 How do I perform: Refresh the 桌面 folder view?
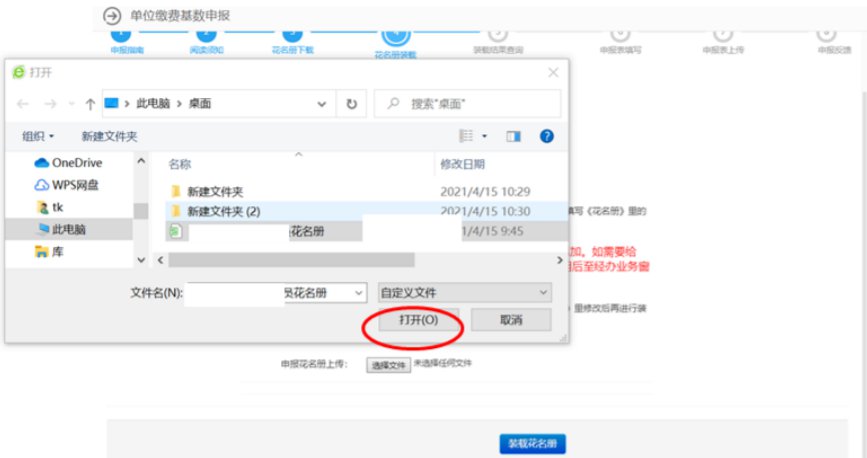click(x=351, y=104)
